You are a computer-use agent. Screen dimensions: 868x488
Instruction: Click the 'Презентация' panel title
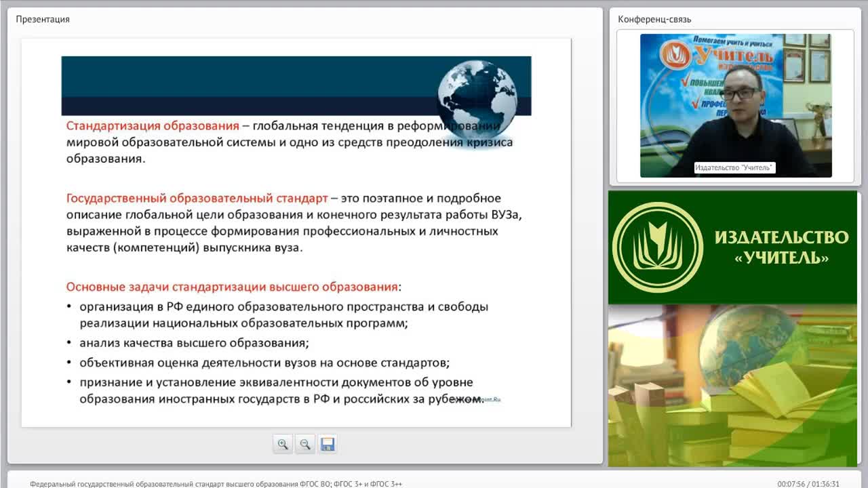(43, 19)
